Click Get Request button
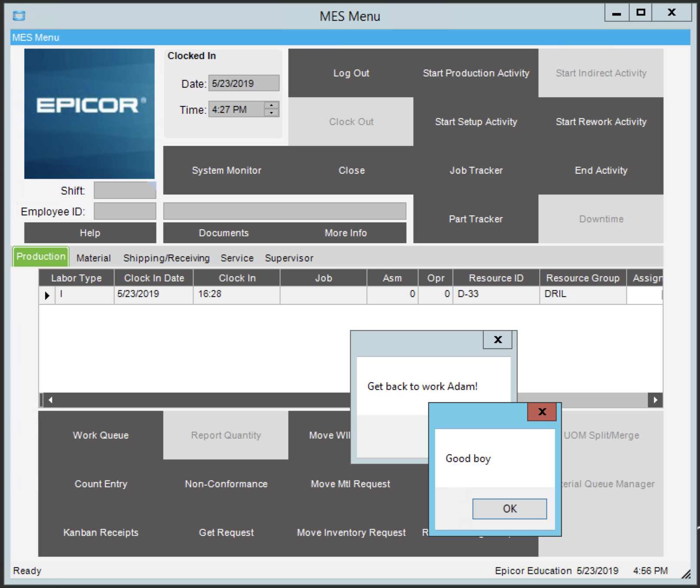Viewport: 700px width, 588px height. pos(226,532)
